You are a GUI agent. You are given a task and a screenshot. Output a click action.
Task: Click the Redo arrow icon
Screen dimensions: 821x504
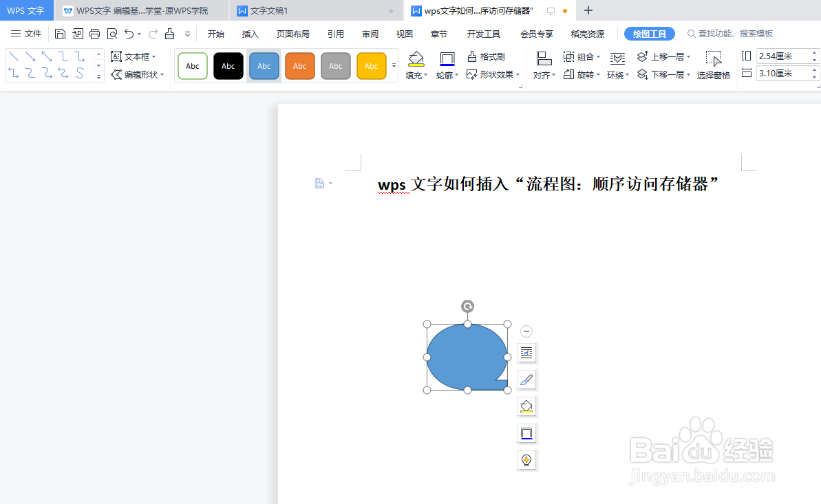(x=153, y=34)
